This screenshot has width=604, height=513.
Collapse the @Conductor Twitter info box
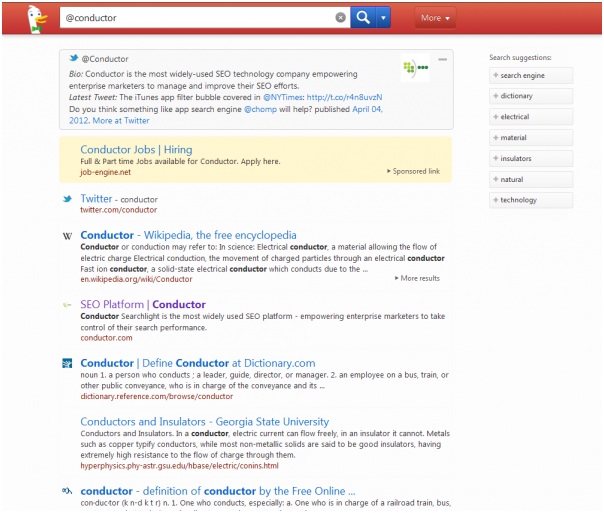tap(442, 59)
